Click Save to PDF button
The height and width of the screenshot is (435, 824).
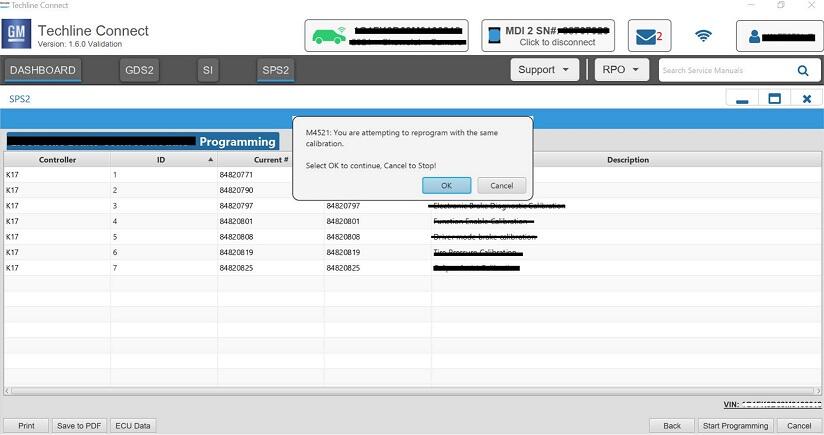(x=79, y=425)
